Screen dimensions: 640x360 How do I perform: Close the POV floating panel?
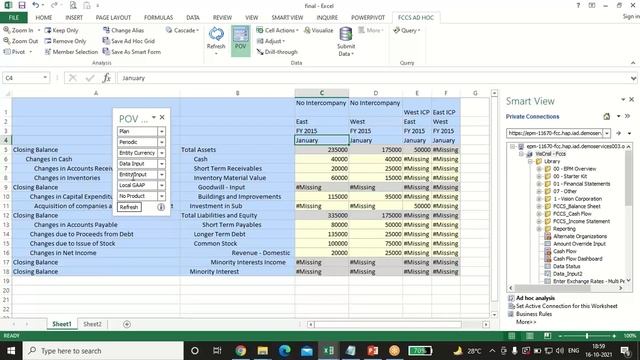162,118
